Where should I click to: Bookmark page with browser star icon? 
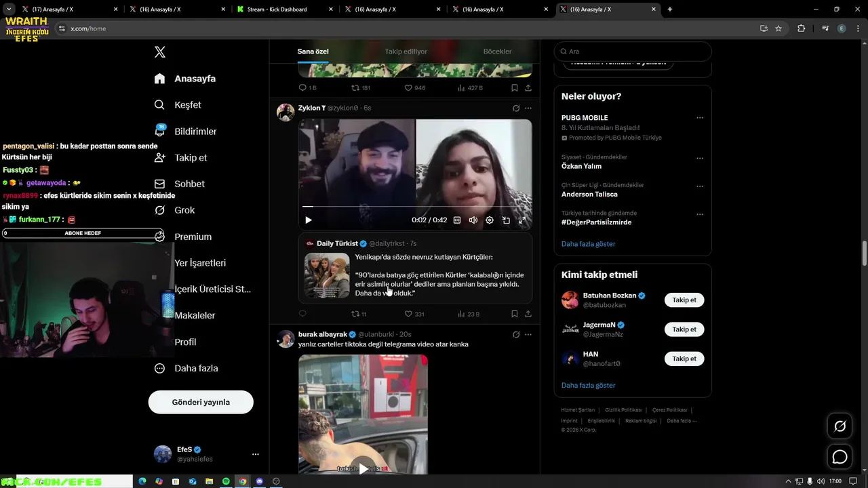coord(778,28)
